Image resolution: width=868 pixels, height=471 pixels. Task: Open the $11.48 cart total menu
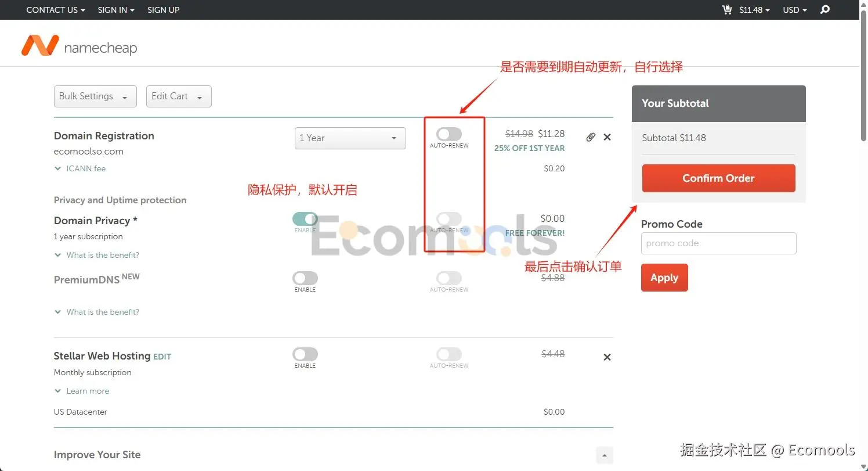(x=754, y=10)
